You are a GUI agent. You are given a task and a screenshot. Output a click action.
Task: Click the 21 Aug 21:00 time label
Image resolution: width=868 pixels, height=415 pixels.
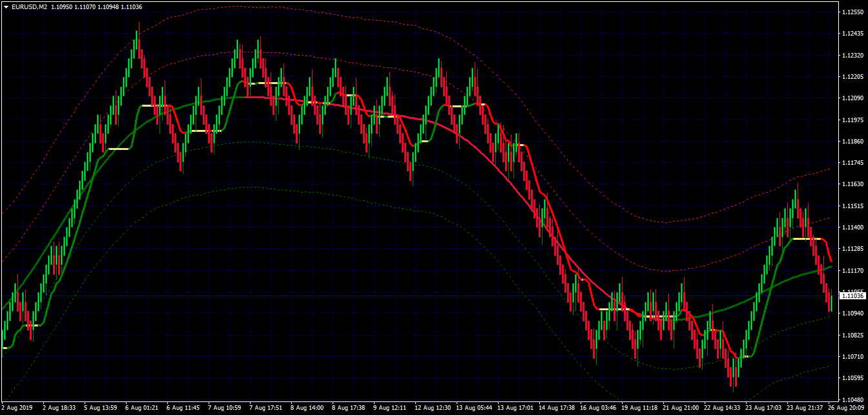coord(681,409)
